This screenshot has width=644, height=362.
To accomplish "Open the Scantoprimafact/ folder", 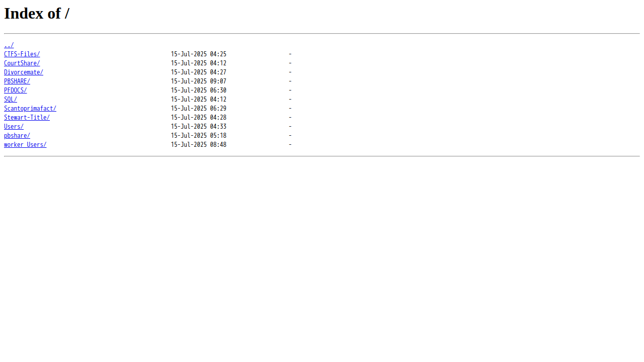I will [30, 109].
